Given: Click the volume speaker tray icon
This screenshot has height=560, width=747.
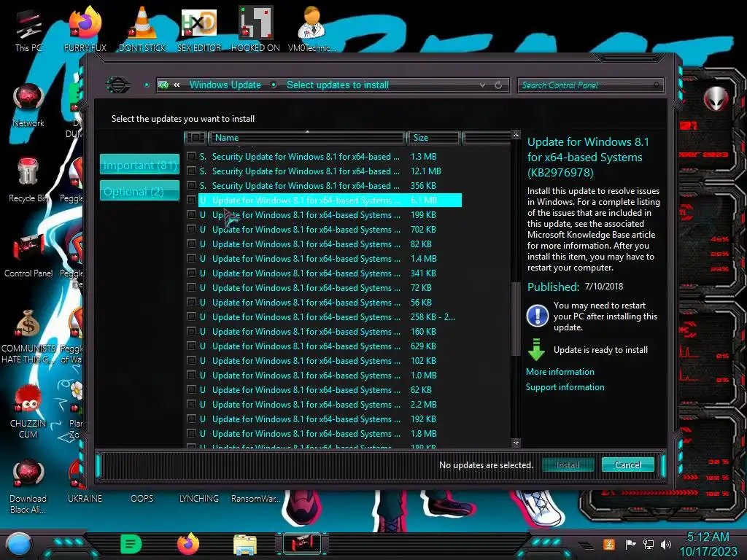Looking at the screenshot, I should pyautogui.click(x=666, y=544).
